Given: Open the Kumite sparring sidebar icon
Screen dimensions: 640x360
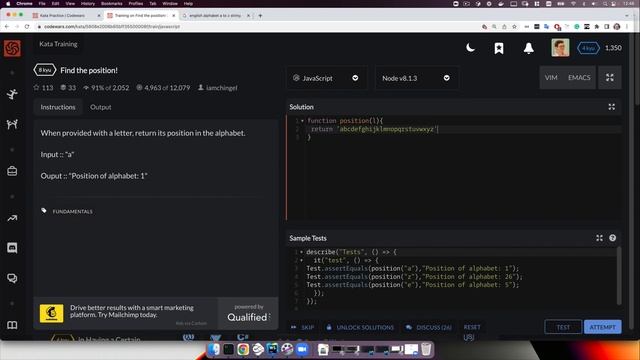Looking at the screenshot, I should click(12, 124).
